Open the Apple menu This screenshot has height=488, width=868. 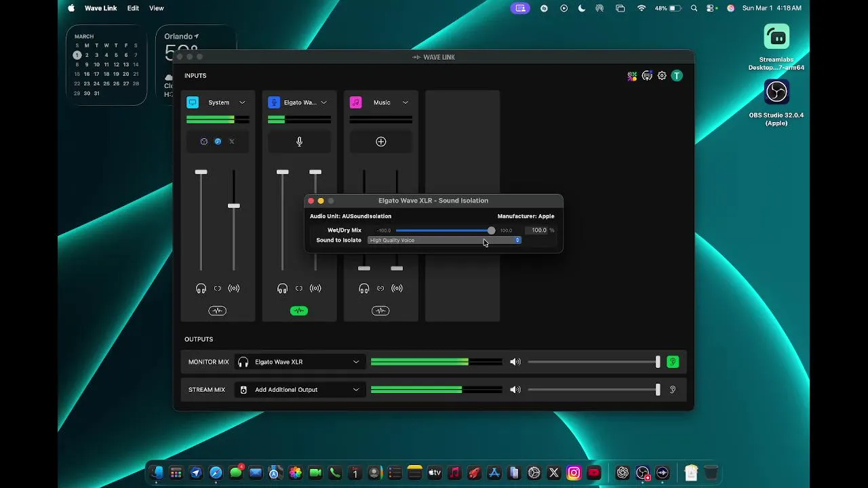pos(71,8)
